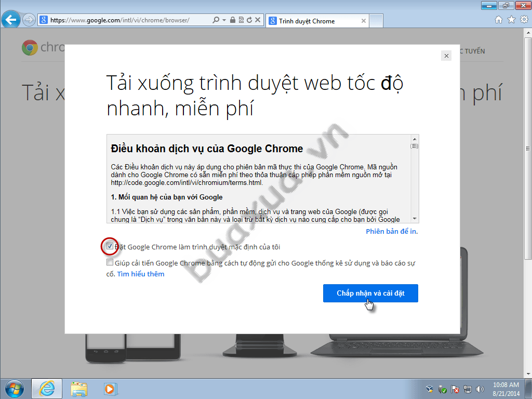Open the Tìm hiểu thêm link
Viewport: 532px width, 399px height.
coord(141,274)
